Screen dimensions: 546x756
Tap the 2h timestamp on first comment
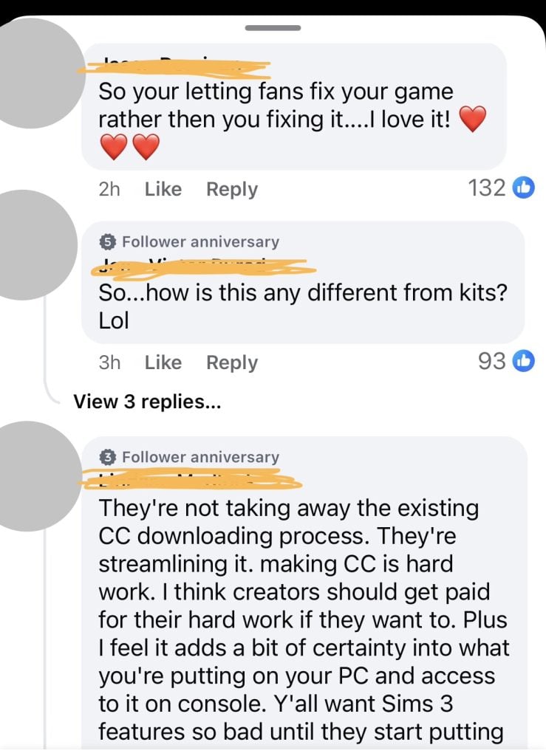click(109, 189)
